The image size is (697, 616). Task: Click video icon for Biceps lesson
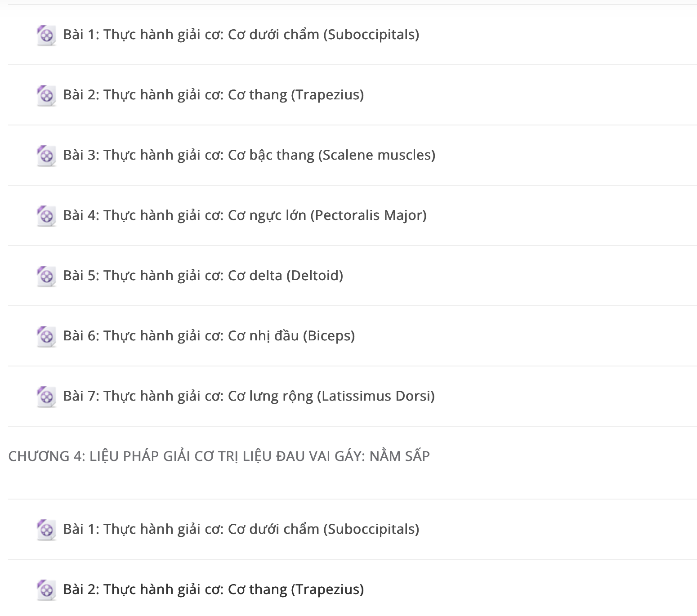pos(46,336)
